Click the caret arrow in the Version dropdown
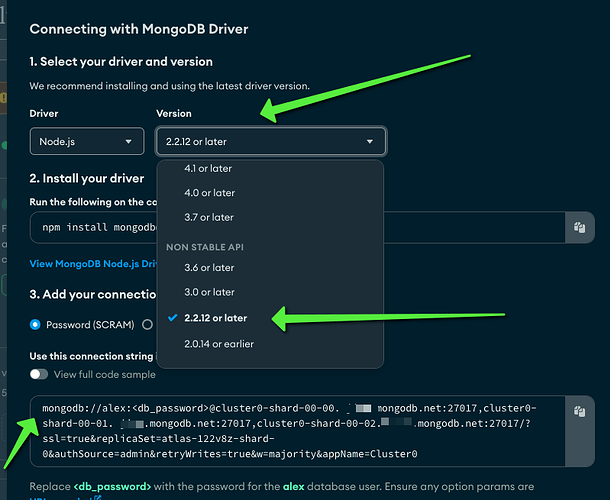The height and width of the screenshot is (500, 610). pyautogui.click(x=371, y=142)
